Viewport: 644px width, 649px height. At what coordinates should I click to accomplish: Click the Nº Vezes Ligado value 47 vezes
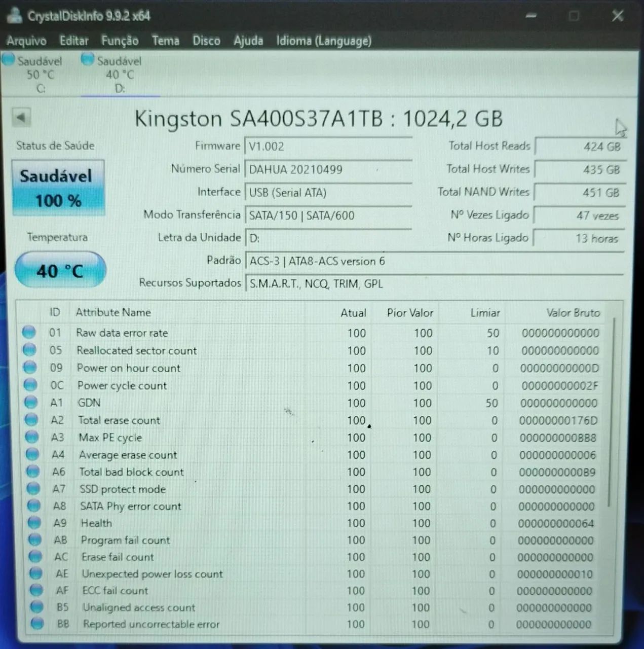point(580,215)
